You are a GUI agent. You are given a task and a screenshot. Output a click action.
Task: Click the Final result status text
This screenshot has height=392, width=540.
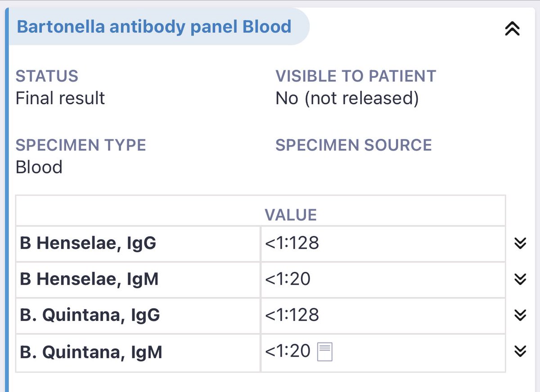pyautogui.click(x=60, y=98)
